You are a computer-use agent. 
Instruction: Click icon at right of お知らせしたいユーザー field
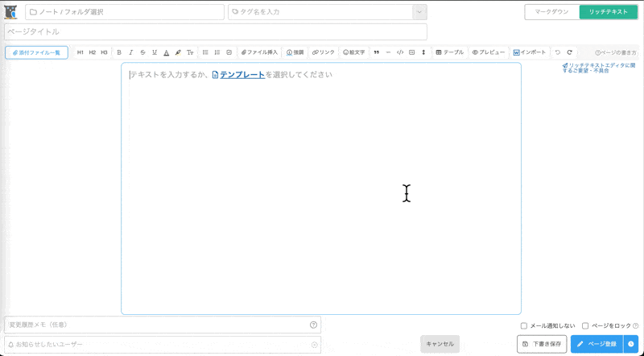[x=315, y=345]
